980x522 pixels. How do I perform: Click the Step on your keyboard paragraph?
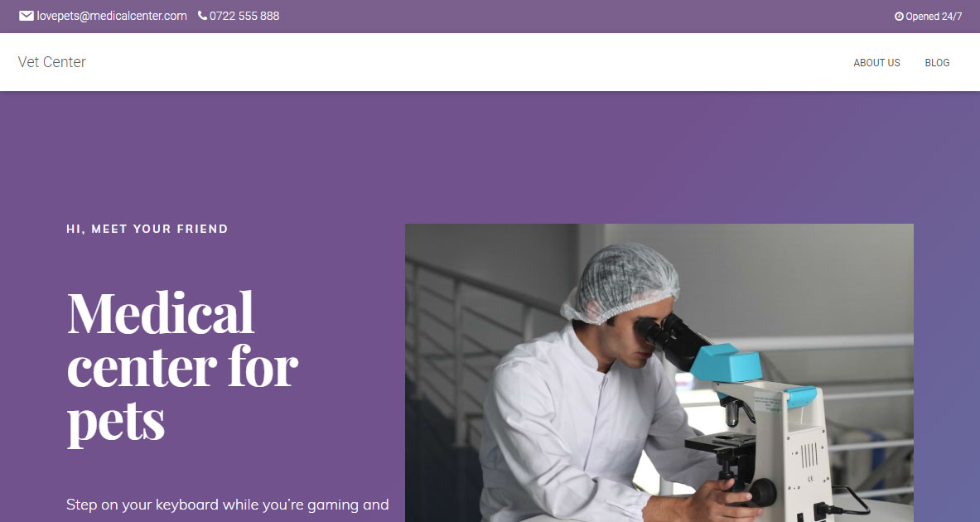coord(228,505)
